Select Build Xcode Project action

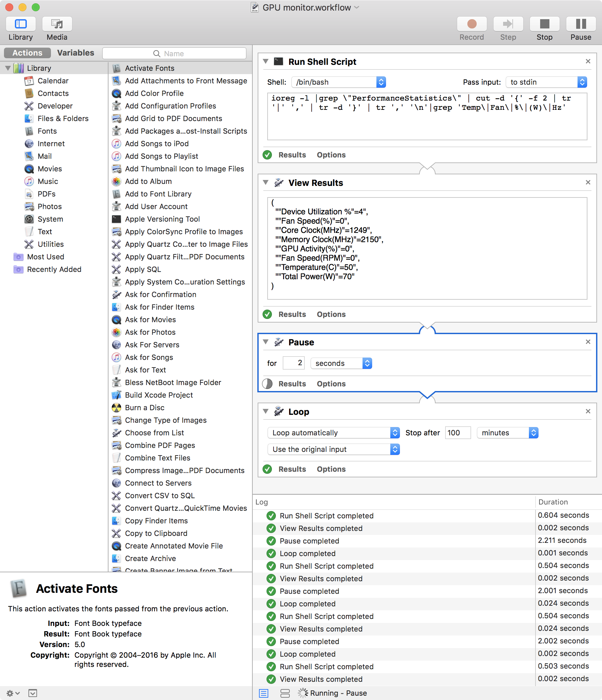tap(180, 395)
